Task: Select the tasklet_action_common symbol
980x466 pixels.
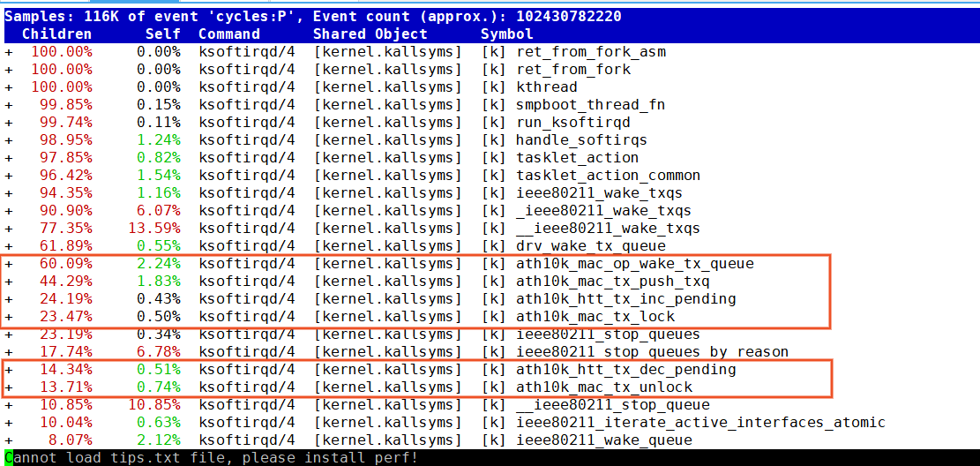Action: (x=608, y=176)
